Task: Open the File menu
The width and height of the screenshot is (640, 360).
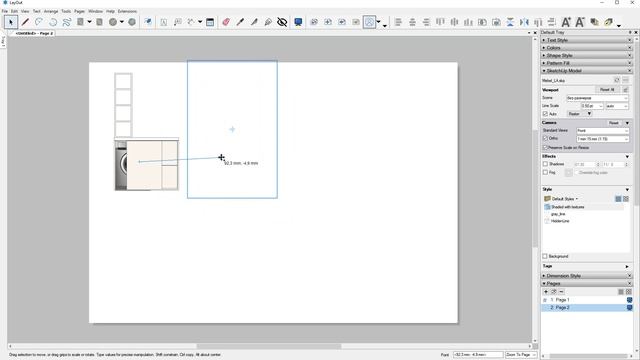Action: [x=5, y=11]
